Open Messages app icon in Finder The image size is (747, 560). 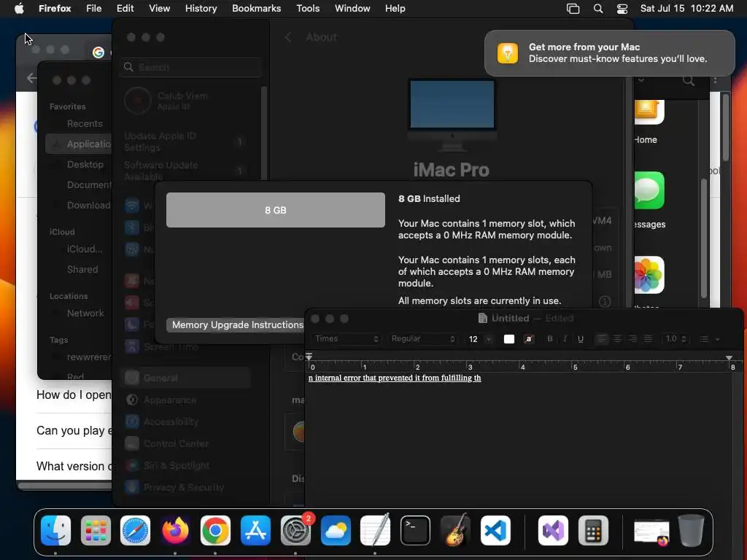pyautogui.click(x=649, y=190)
